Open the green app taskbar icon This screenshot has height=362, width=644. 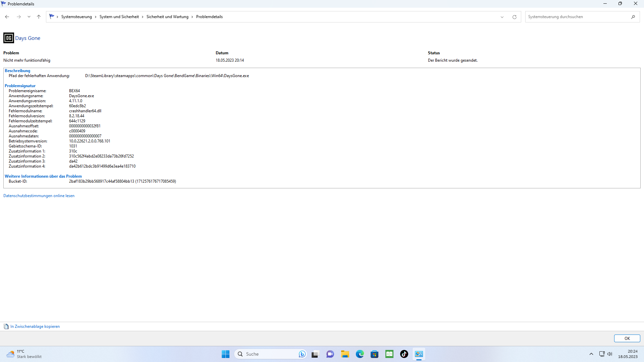pyautogui.click(x=389, y=354)
